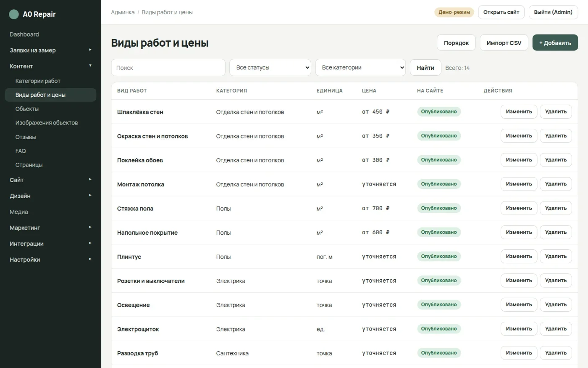Click the Порядок button
The width and height of the screenshot is (588, 368).
[x=456, y=42]
